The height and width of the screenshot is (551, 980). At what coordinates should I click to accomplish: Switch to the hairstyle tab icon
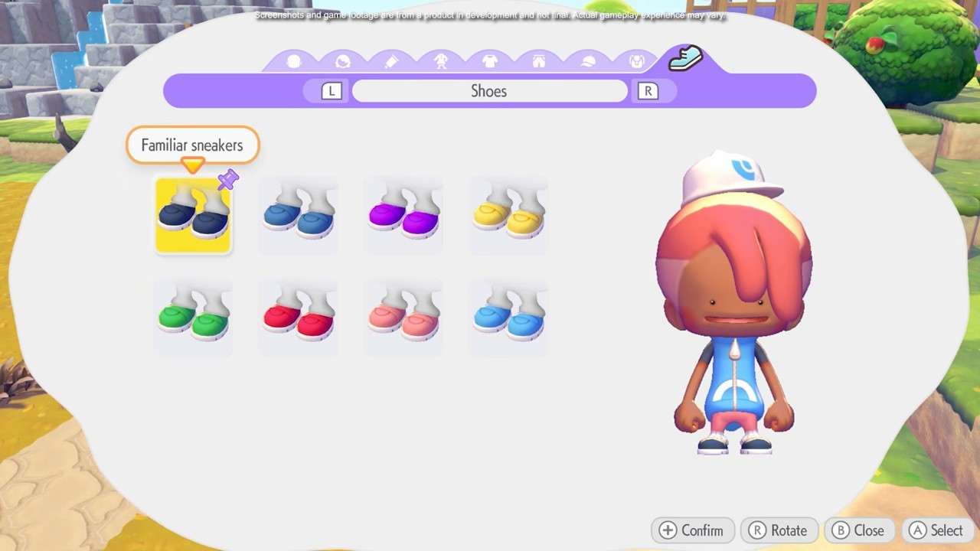pyautogui.click(x=343, y=62)
